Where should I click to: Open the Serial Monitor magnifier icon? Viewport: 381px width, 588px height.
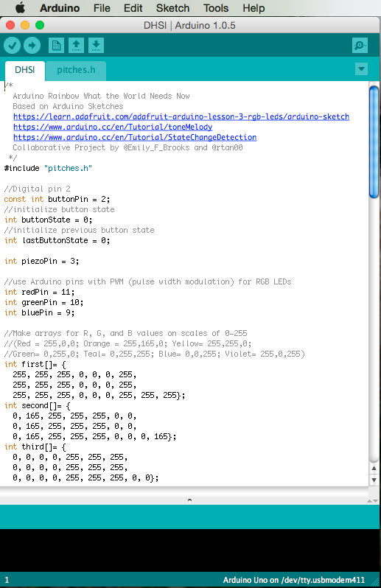pyautogui.click(x=360, y=46)
